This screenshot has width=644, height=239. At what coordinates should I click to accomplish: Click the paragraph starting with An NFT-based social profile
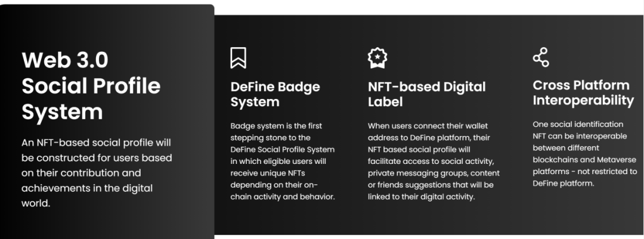[97, 172]
